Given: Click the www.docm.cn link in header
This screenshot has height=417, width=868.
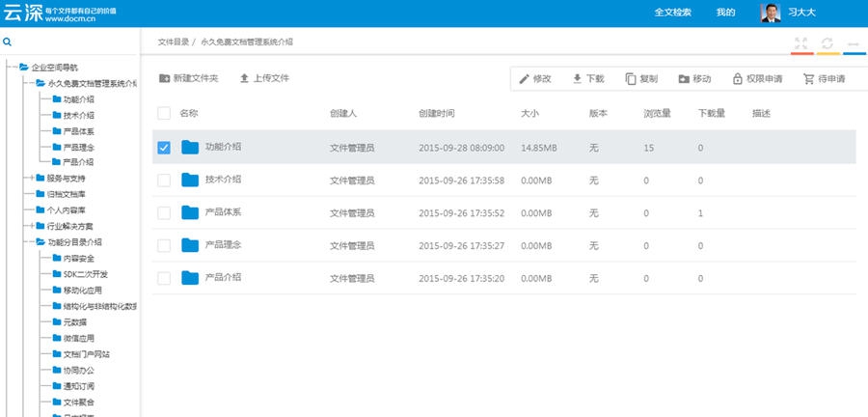Looking at the screenshot, I should click(x=70, y=19).
